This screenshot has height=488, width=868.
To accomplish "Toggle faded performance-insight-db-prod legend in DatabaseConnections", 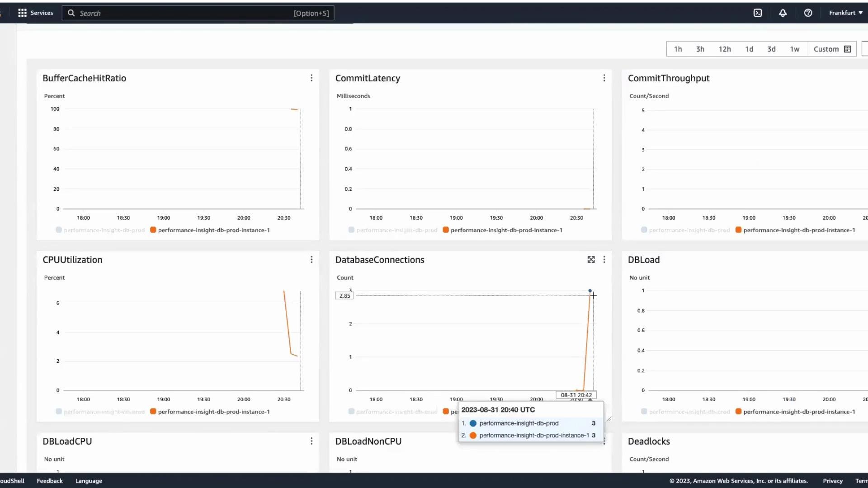I will [x=392, y=412].
